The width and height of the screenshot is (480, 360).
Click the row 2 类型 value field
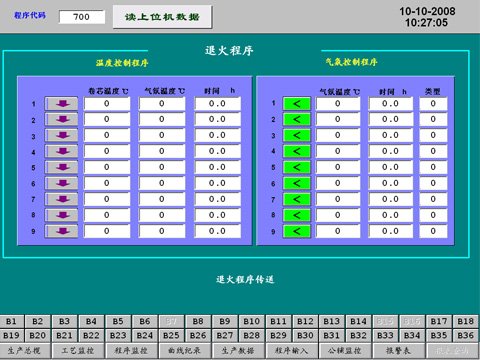click(433, 119)
